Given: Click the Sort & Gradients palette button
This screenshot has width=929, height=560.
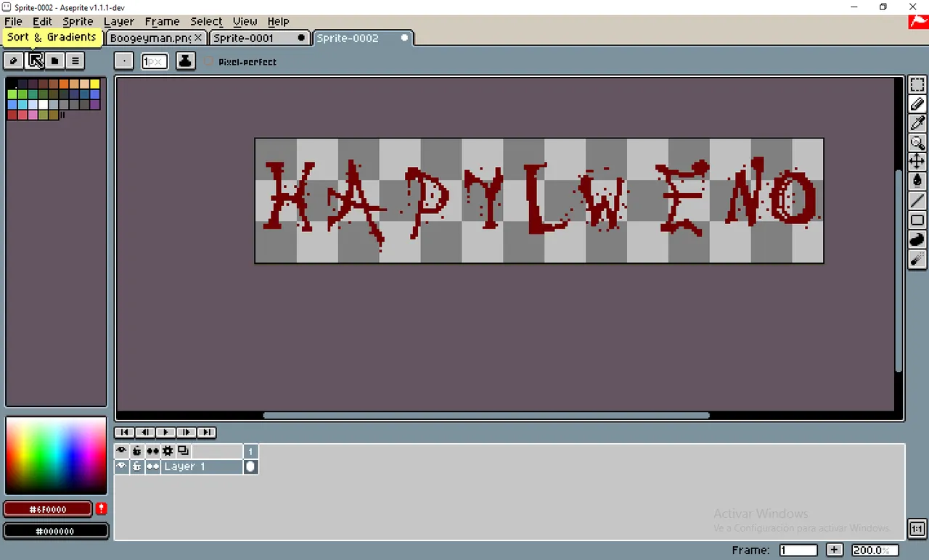Looking at the screenshot, I should (x=35, y=61).
